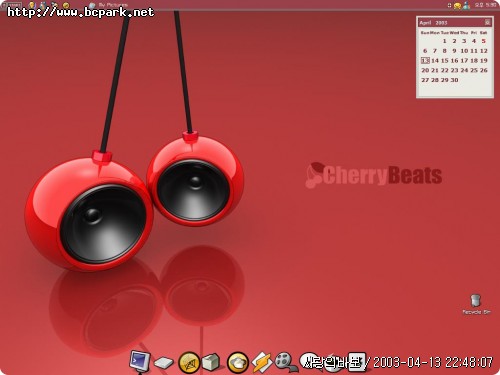Image resolution: width=500 pixels, height=375 pixels.
Task: Click the small white tray icon left of messengers
Action: (x=449, y=5)
